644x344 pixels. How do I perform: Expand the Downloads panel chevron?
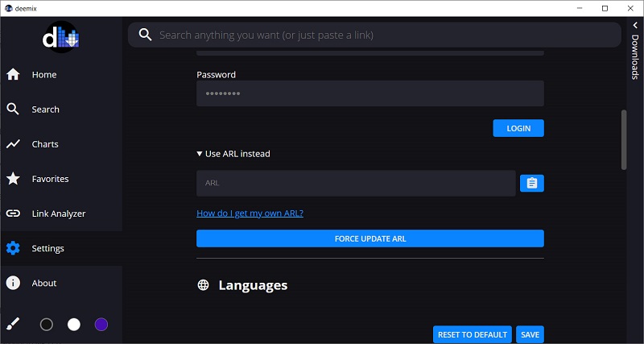(634, 27)
